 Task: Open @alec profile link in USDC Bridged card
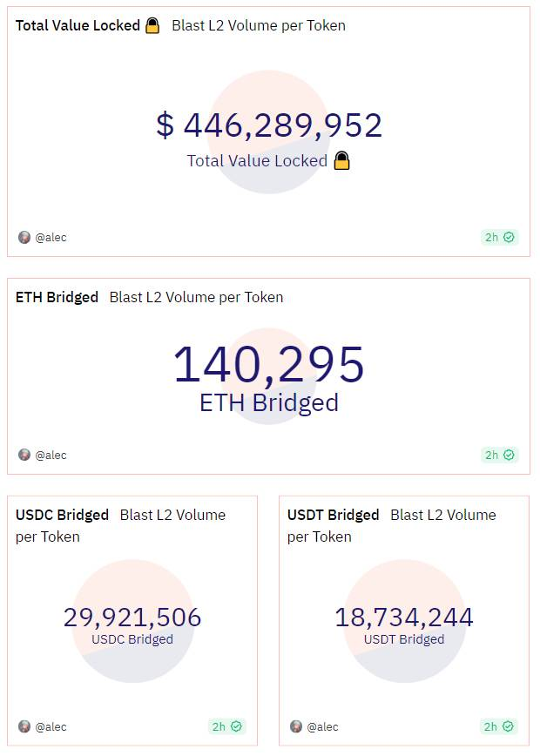(51, 726)
